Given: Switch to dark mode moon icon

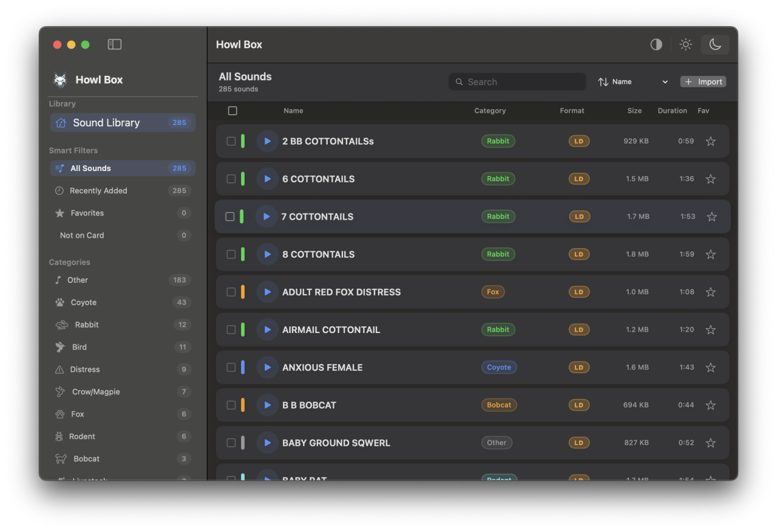Looking at the screenshot, I should 715,44.
